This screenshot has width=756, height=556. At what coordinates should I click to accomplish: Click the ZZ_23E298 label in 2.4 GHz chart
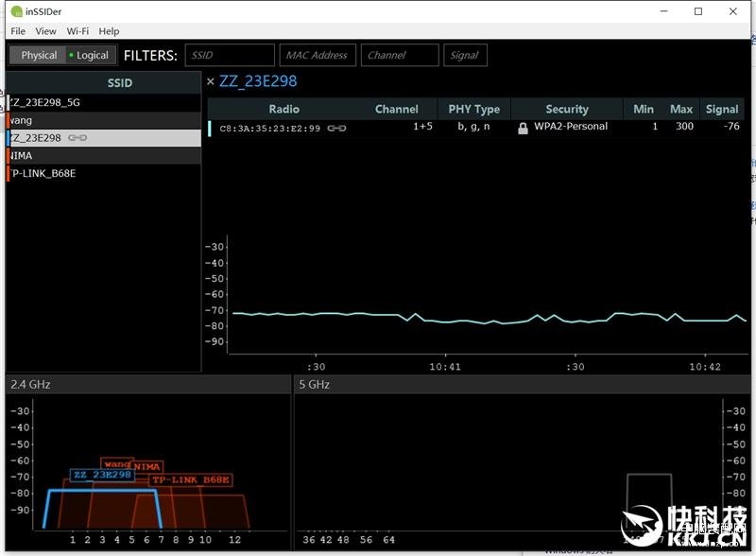[102, 475]
